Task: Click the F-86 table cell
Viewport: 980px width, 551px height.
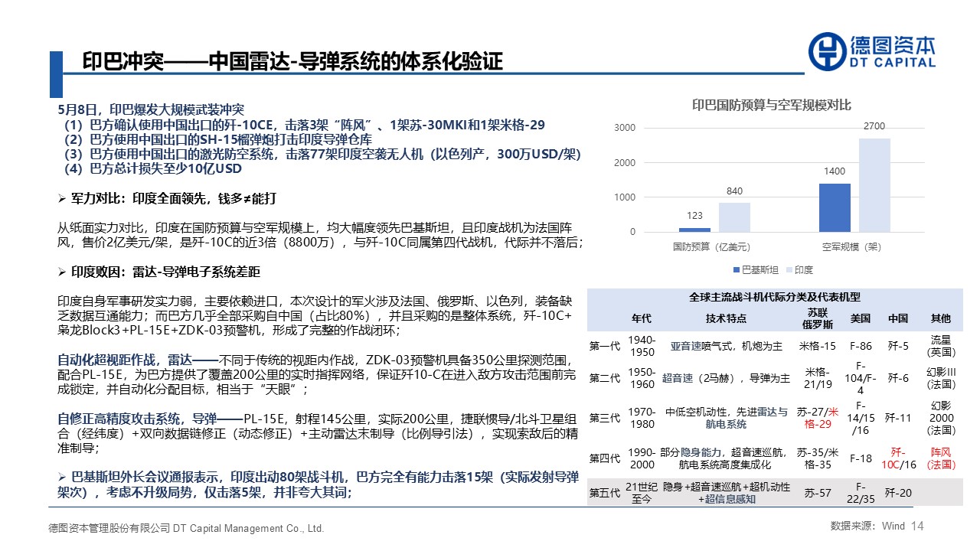Action: point(861,346)
